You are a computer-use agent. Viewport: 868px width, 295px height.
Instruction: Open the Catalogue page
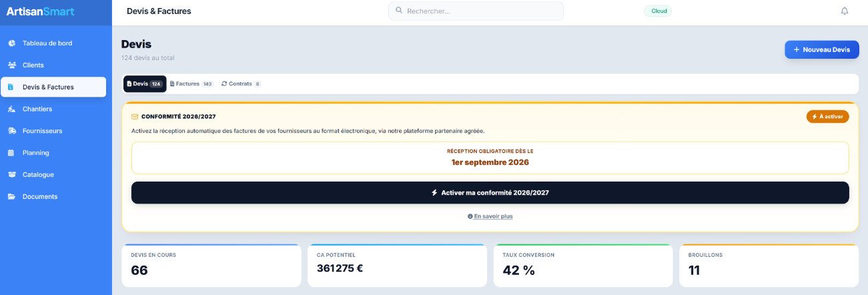tap(53, 175)
